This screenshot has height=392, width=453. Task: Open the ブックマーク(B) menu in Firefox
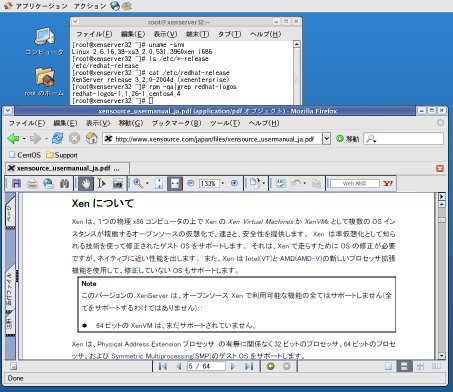[x=176, y=123]
